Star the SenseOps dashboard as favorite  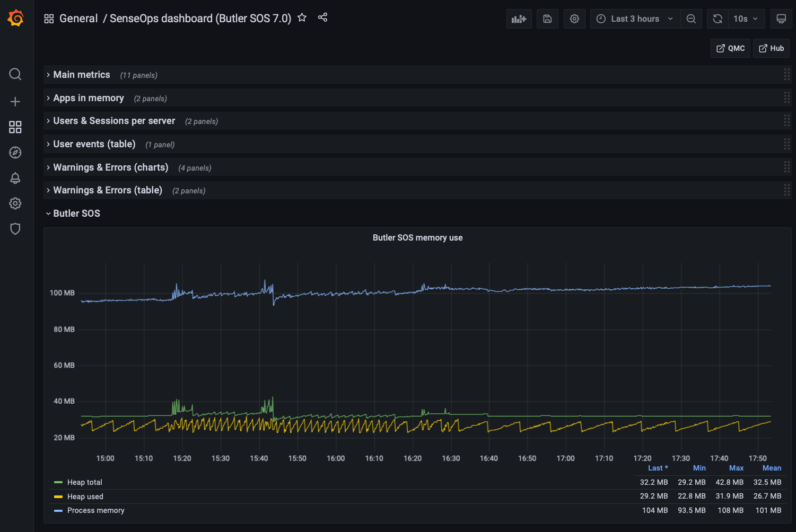(x=301, y=17)
